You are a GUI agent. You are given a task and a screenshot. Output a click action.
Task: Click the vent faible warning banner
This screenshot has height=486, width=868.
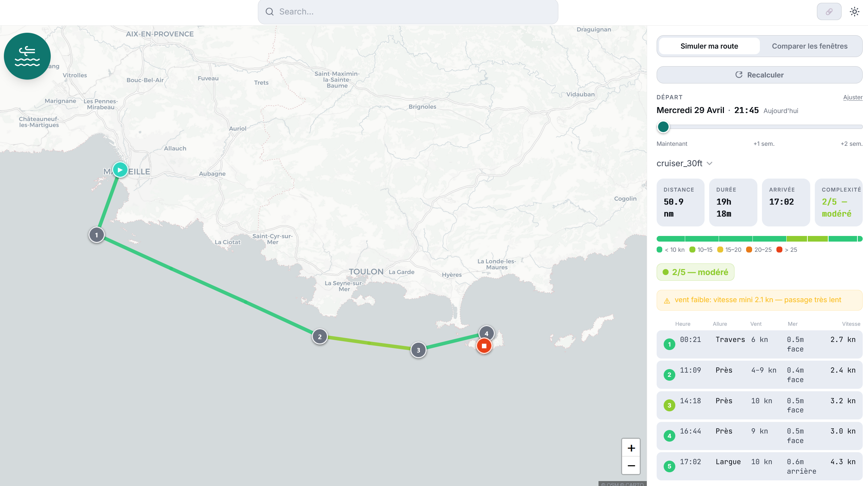(759, 300)
